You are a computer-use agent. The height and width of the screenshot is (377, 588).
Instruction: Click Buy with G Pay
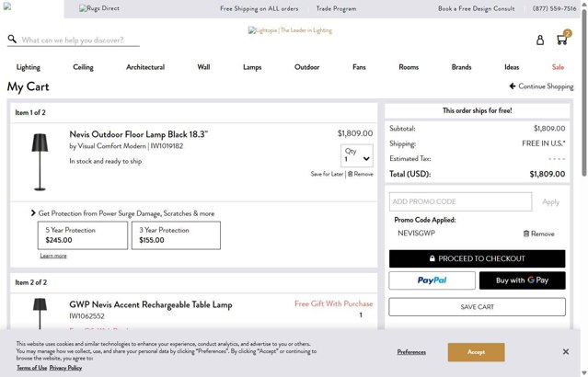pos(522,280)
